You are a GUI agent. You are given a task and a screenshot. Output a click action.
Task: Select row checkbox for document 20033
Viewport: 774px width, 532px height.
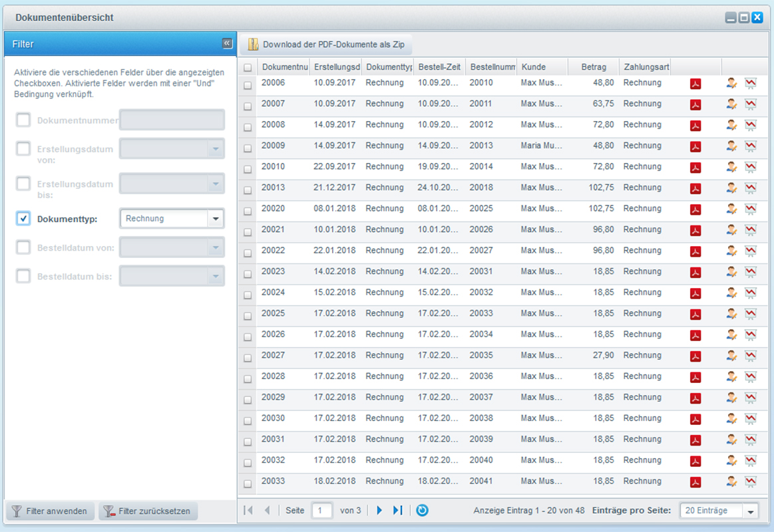(248, 483)
